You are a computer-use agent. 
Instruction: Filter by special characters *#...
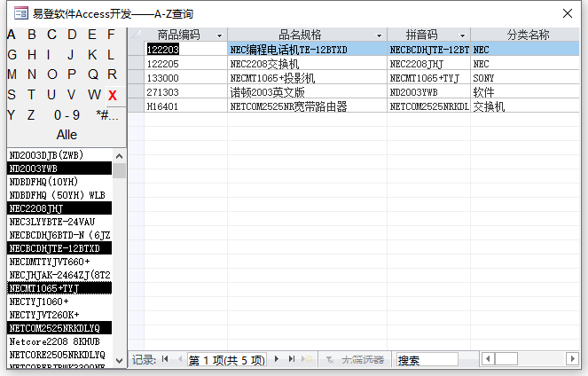(x=107, y=115)
